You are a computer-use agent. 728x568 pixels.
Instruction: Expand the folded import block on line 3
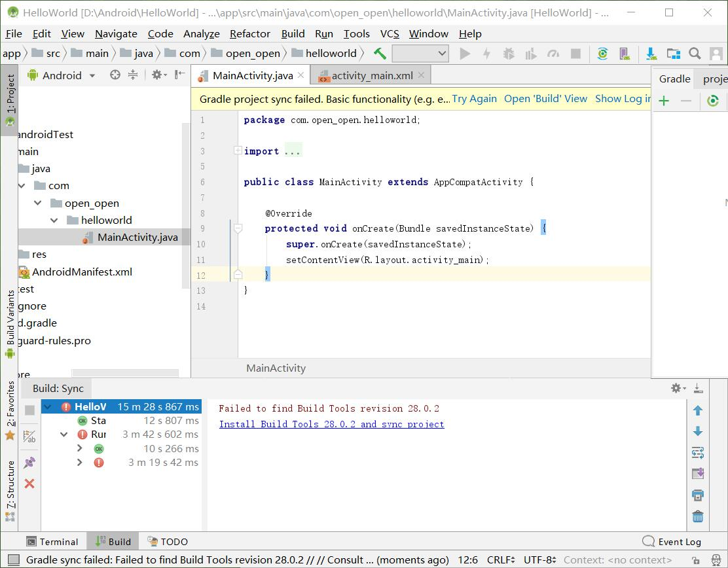(x=238, y=151)
